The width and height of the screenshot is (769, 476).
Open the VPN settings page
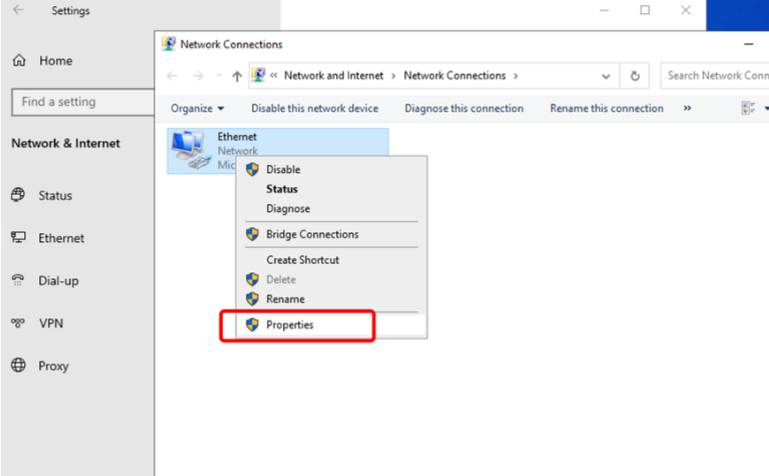pos(50,324)
